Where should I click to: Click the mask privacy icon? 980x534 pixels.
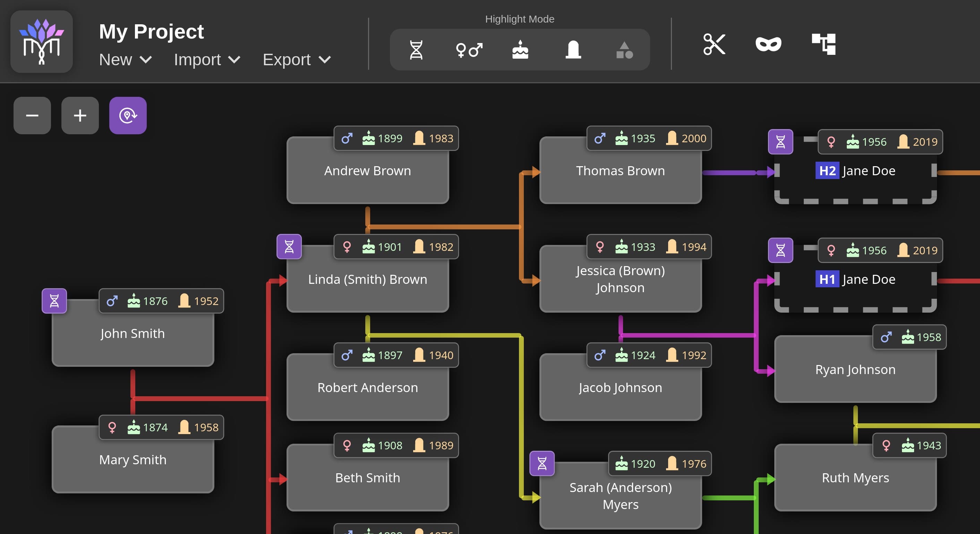tap(768, 44)
